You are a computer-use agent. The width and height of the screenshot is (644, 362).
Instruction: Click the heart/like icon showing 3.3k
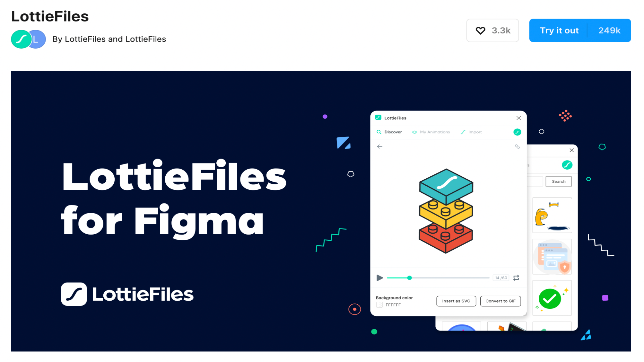click(x=481, y=31)
